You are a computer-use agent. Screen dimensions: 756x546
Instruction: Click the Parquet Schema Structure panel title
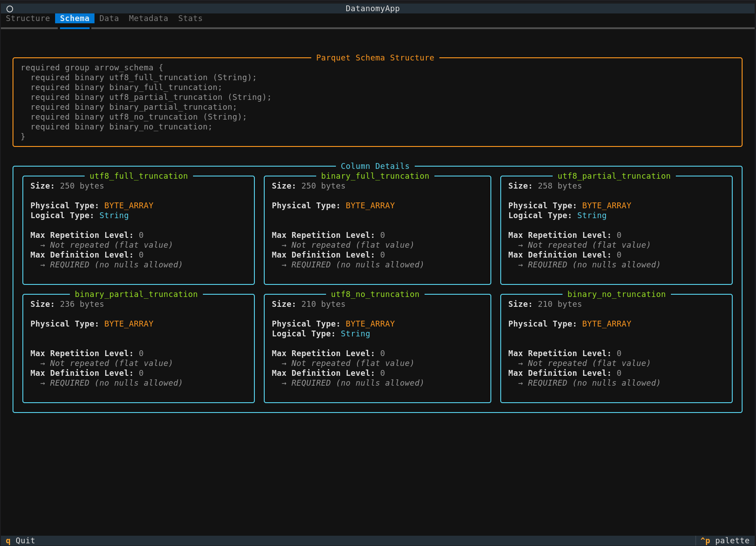pos(375,57)
